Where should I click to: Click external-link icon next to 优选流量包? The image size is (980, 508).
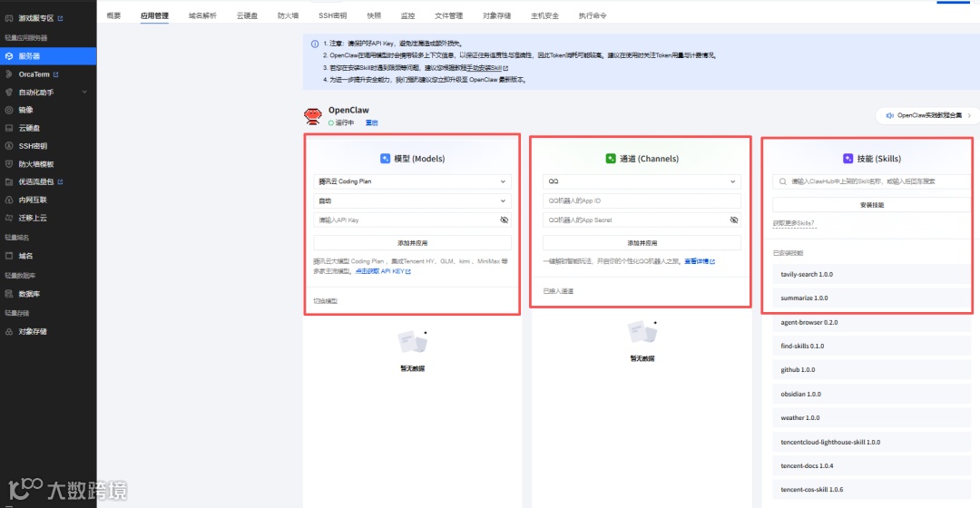(60, 181)
